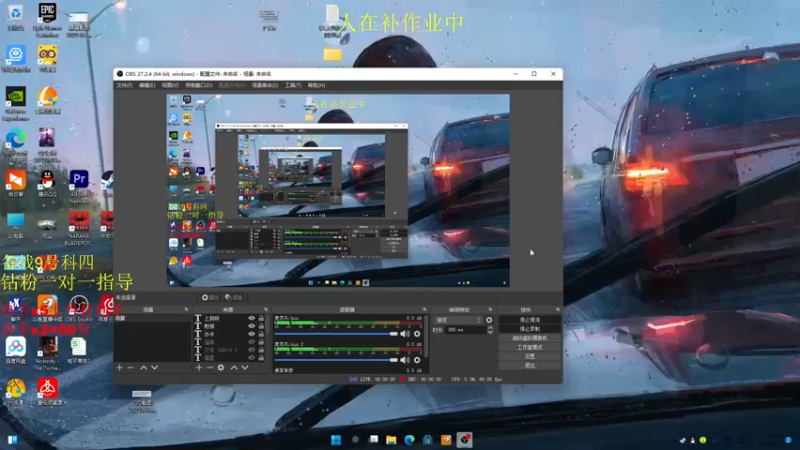This screenshot has height=450, width=800.
Task: Pop out the Scenes dock panel
Action: click(186, 310)
